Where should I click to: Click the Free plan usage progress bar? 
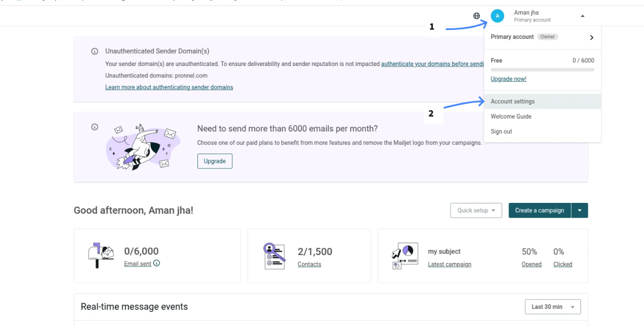(542, 69)
